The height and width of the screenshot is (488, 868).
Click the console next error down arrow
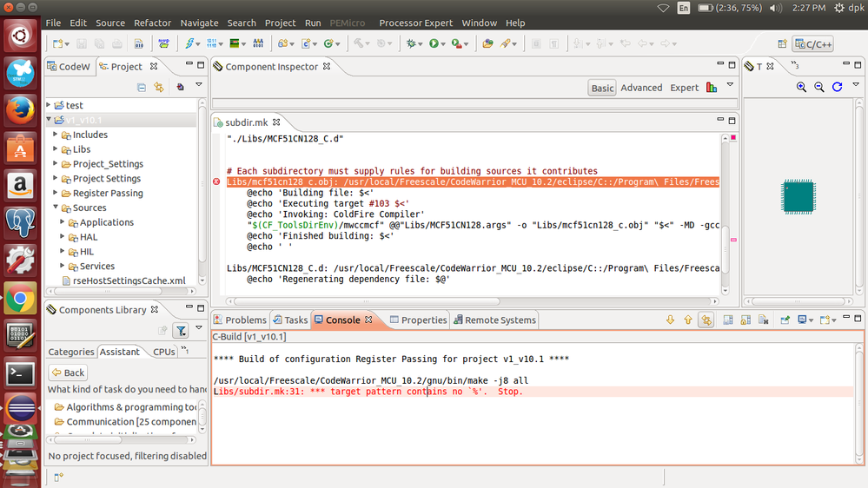(x=671, y=320)
